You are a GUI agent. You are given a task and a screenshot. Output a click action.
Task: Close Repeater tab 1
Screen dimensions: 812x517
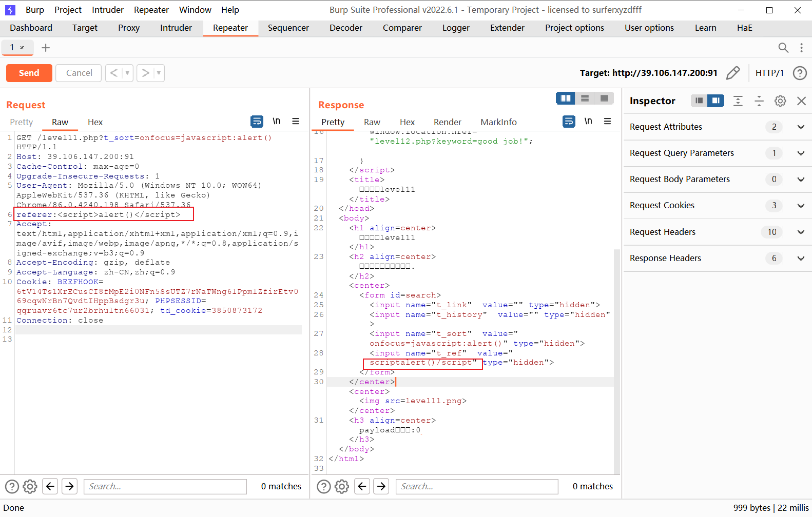[22, 48]
